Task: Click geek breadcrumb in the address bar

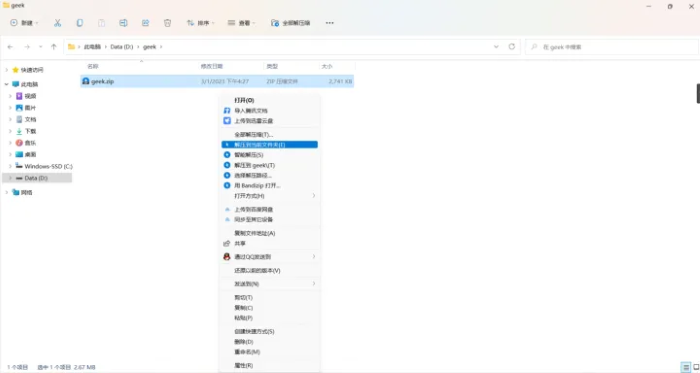Action: (150, 47)
